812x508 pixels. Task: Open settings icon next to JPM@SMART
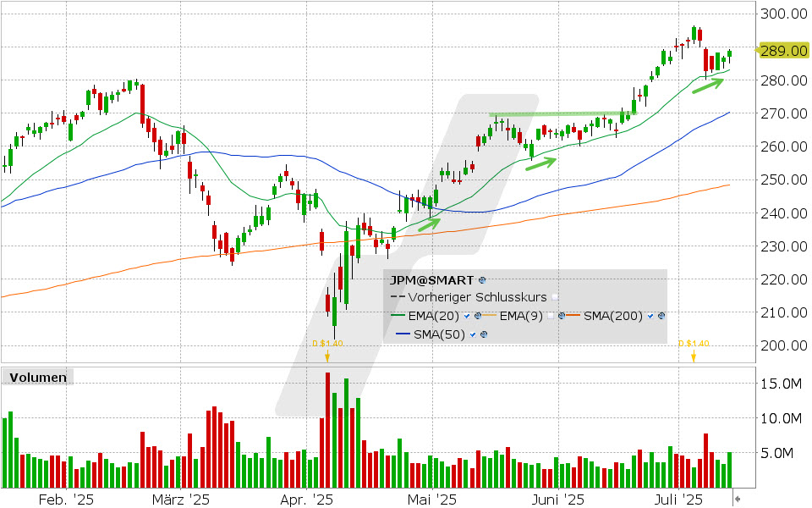coord(482,280)
